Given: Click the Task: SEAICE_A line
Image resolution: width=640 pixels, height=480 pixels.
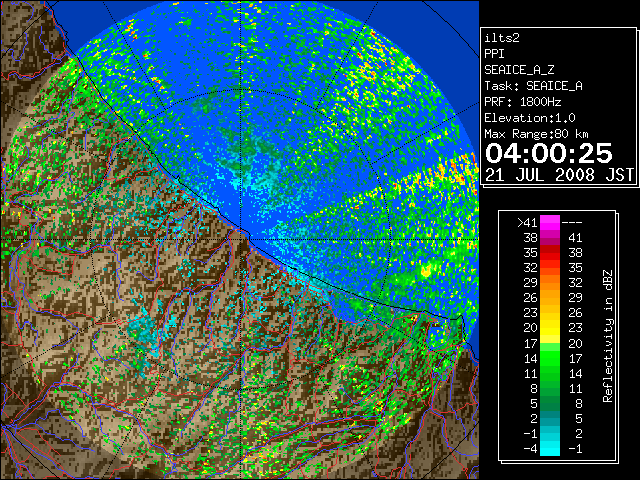Looking at the screenshot, I should point(533,86).
